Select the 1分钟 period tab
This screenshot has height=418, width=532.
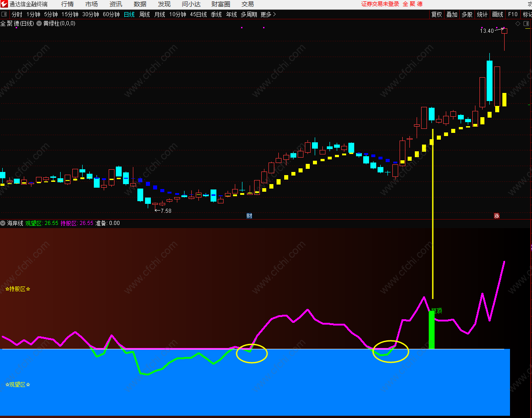click(x=33, y=14)
